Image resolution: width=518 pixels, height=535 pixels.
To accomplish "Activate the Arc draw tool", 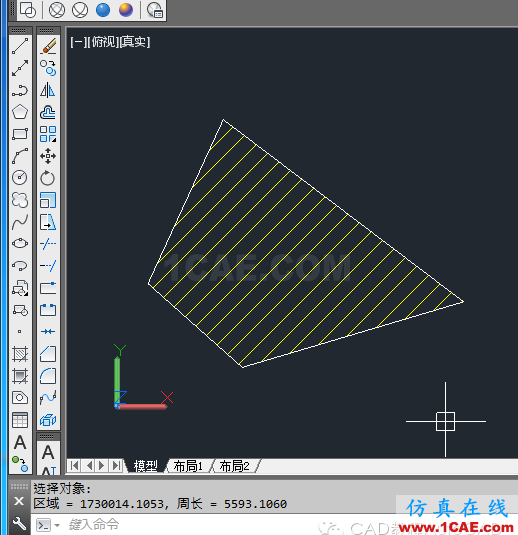I will point(20,156).
